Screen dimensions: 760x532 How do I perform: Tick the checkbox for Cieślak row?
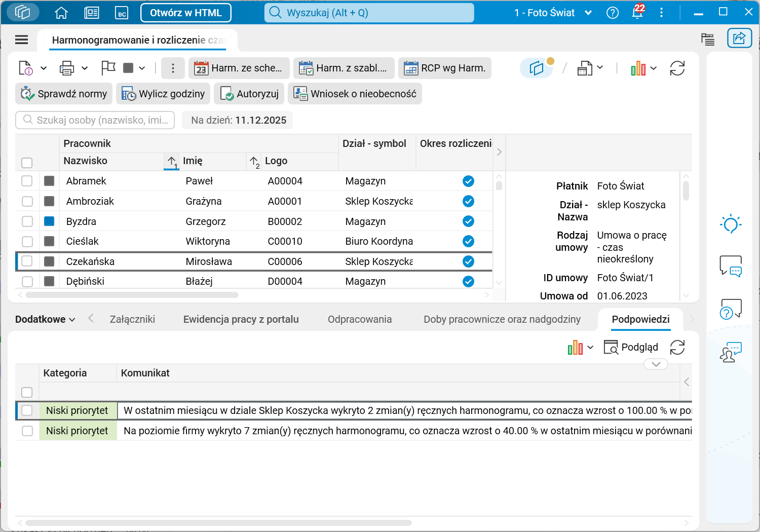[x=27, y=241]
